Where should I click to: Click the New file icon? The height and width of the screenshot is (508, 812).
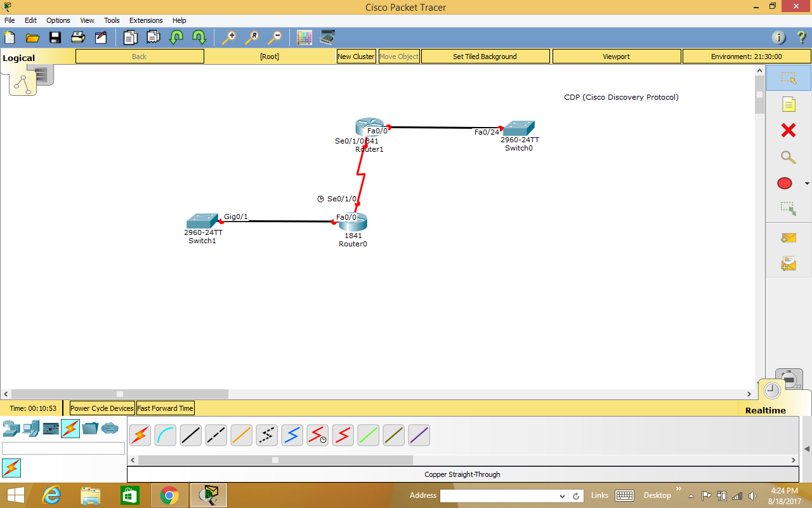point(9,37)
